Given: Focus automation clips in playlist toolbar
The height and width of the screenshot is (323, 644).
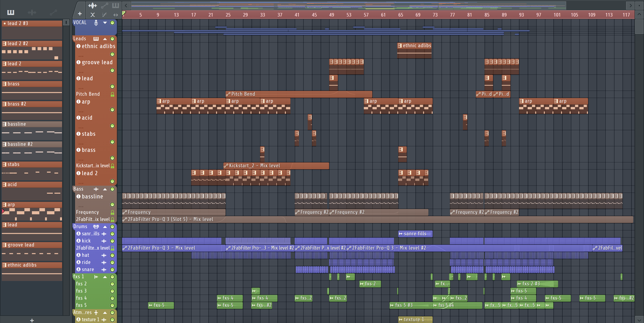Looking at the screenshot, I should (104, 5).
